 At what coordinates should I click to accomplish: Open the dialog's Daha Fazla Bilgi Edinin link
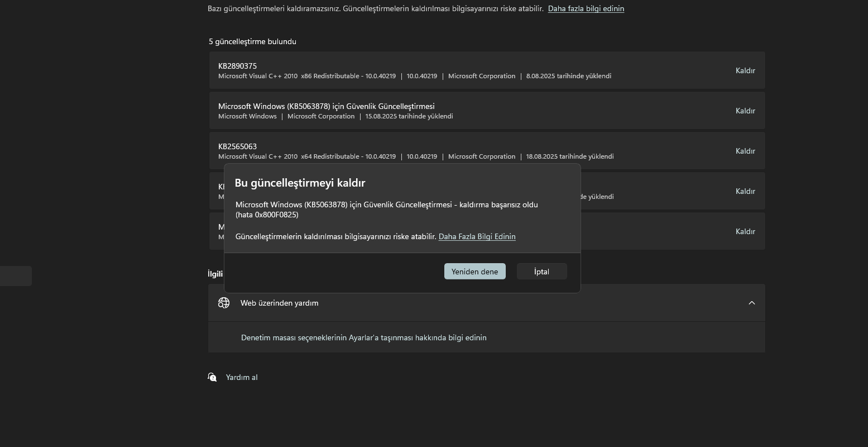click(x=477, y=236)
